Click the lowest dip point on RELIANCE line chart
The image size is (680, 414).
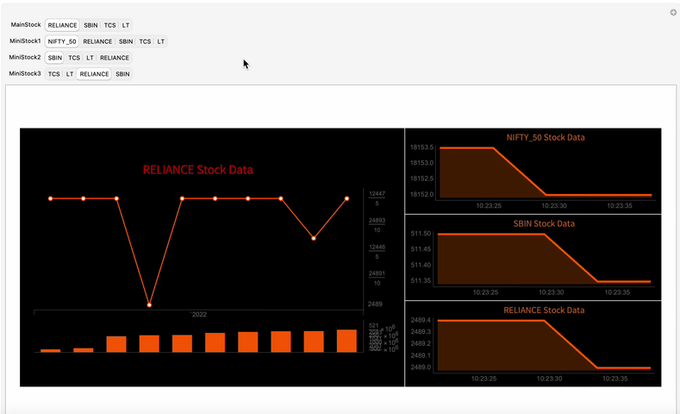[150, 303]
